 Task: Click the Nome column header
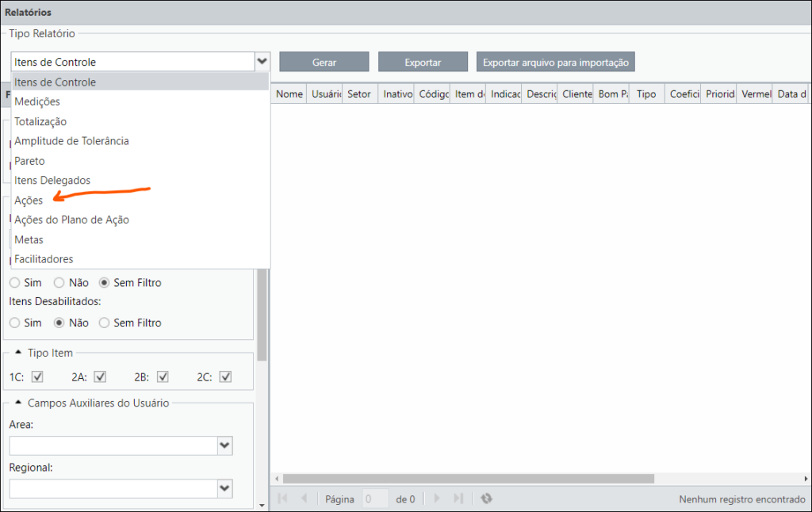point(289,94)
